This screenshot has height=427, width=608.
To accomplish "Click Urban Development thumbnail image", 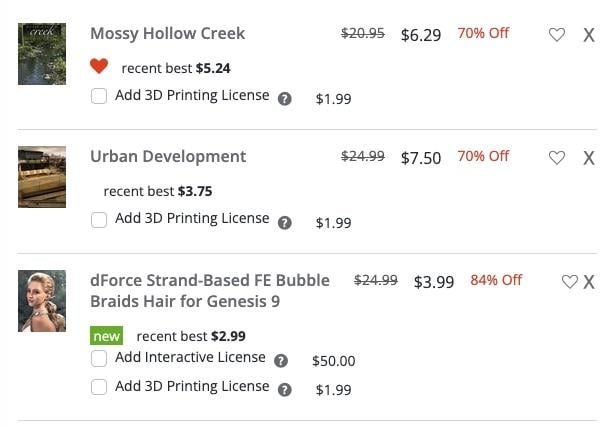I will pos(42,177).
